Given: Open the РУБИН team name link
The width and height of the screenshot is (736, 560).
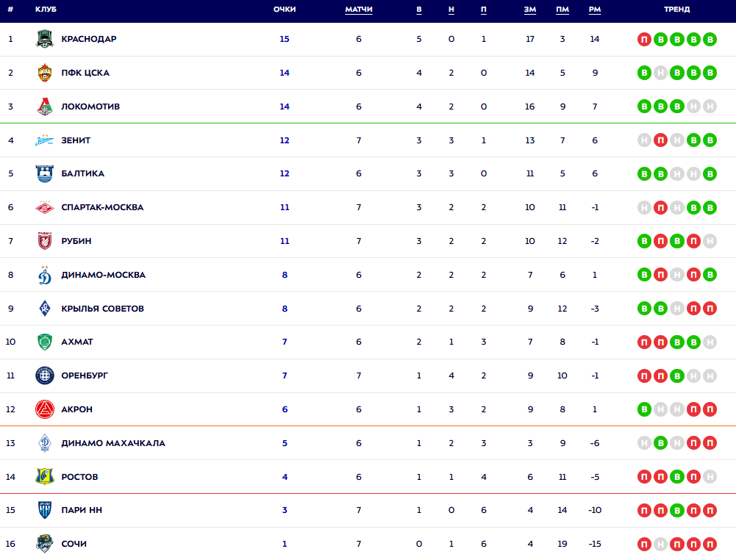Looking at the screenshot, I should [x=76, y=241].
